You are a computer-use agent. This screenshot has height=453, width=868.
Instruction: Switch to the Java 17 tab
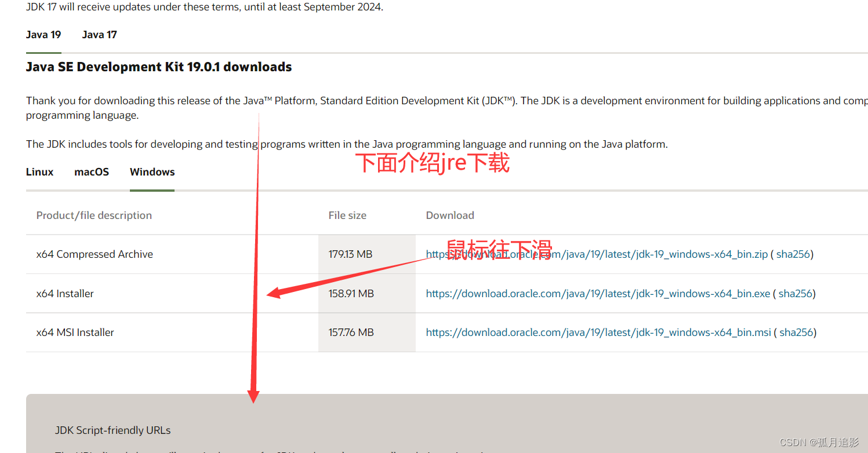point(99,35)
